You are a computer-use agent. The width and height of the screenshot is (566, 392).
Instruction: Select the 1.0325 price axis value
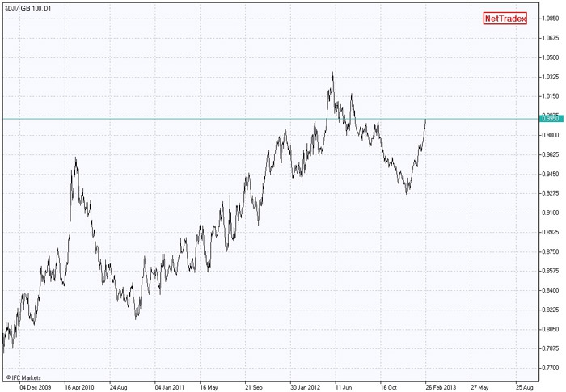[551, 77]
